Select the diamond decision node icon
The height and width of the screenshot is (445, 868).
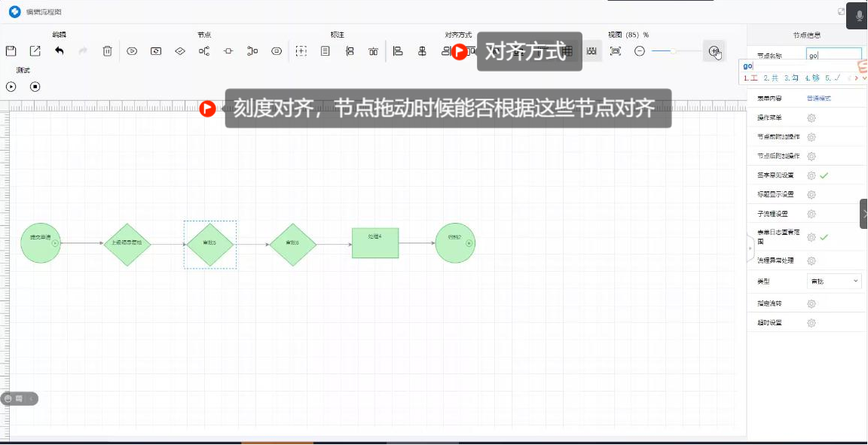[180, 50]
